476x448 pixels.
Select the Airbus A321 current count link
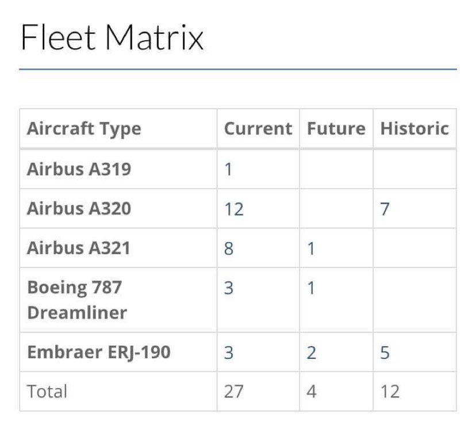coord(228,248)
